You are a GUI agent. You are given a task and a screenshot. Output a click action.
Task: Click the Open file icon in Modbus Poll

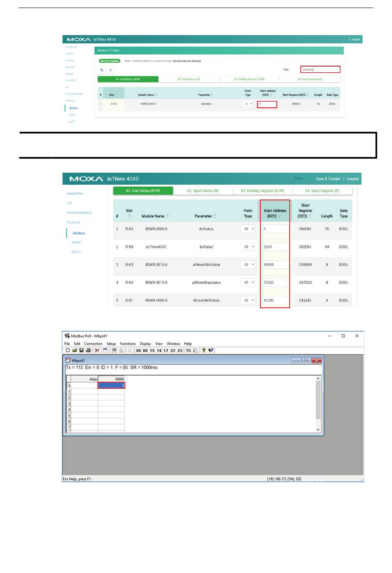click(75, 350)
